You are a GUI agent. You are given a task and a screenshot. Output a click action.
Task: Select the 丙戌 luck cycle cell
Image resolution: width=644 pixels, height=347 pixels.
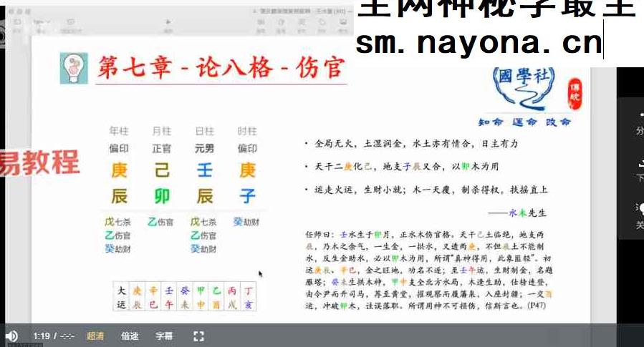point(232,297)
